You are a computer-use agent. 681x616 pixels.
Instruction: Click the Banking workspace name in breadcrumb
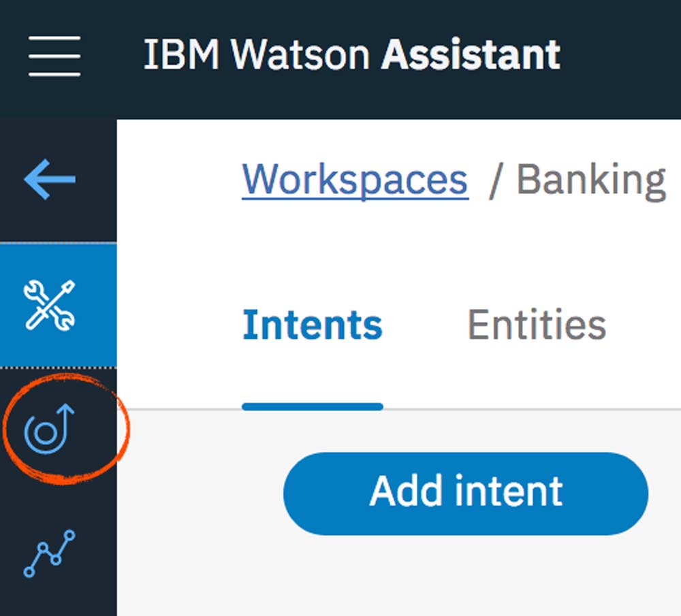pyautogui.click(x=590, y=181)
